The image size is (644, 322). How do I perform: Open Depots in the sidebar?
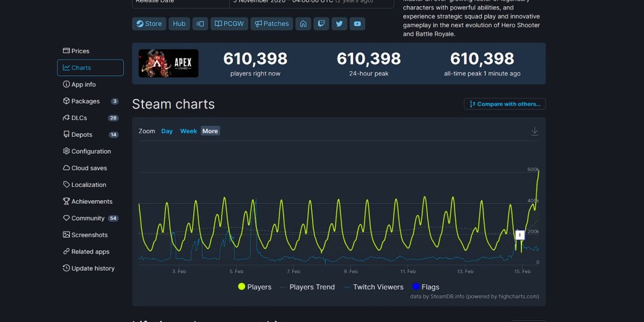click(x=90, y=135)
